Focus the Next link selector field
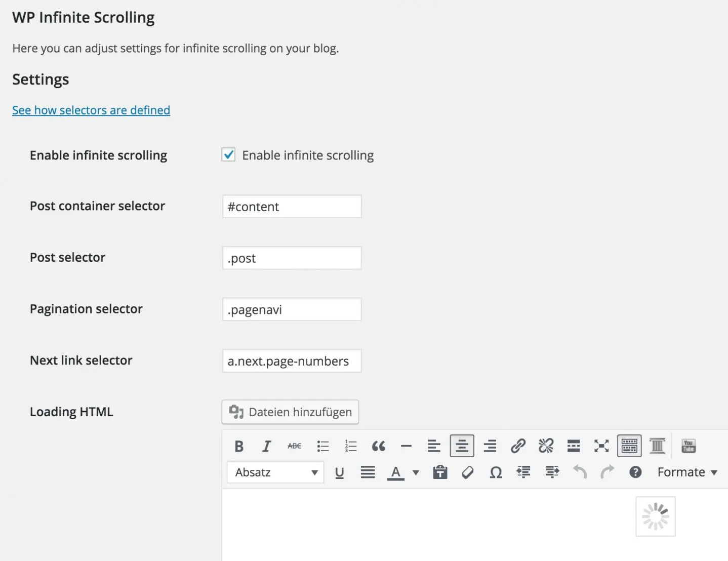 coord(292,361)
